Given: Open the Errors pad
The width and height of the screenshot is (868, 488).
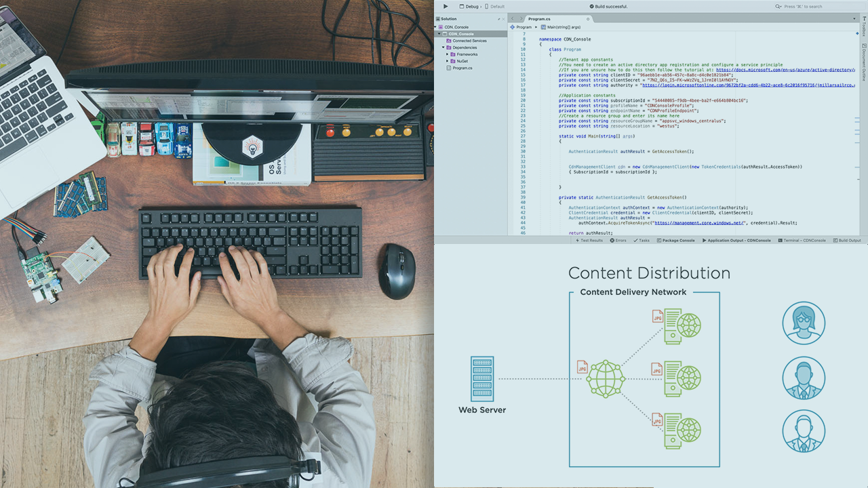Looking at the screenshot, I should tap(618, 241).
